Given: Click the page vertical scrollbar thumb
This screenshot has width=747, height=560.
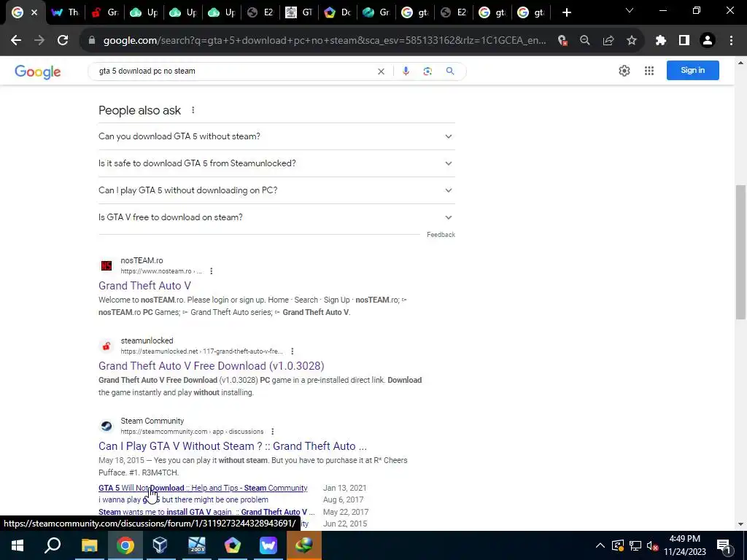Looking at the screenshot, I should [740, 252].
